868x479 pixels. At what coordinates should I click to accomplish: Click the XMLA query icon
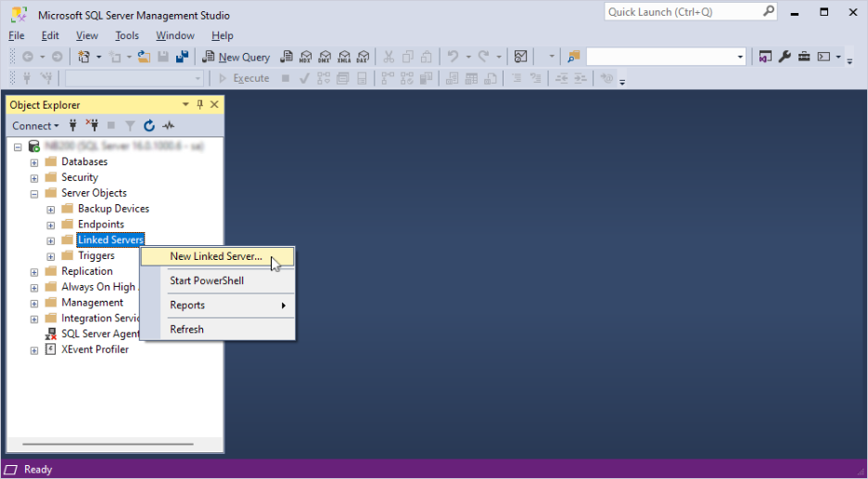pyautogui.click(x=344, y=57)
